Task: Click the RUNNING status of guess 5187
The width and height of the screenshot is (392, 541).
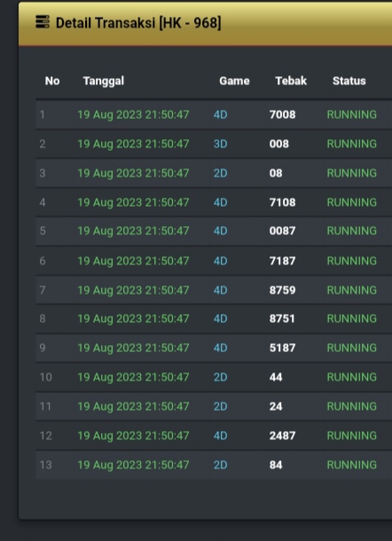Action: point(351,348)
